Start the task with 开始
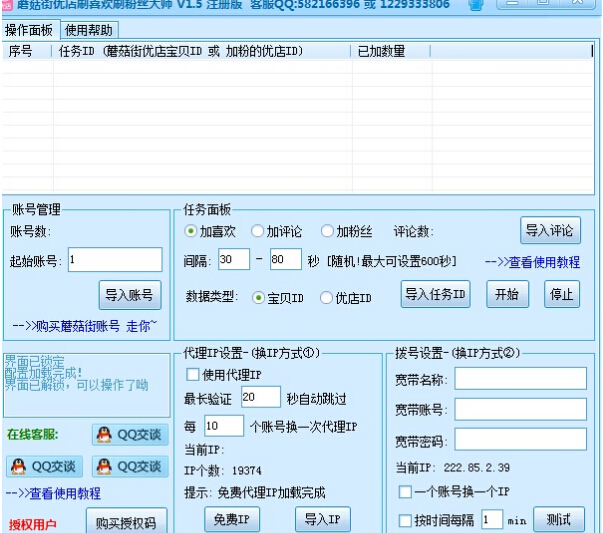The height and width of the screenshot is (533, 603). click(507, 295)
